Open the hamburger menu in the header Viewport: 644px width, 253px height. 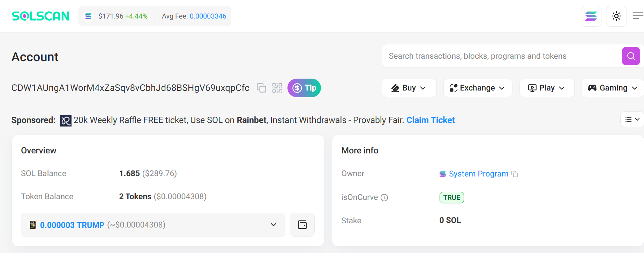click(x=638, y=16)
